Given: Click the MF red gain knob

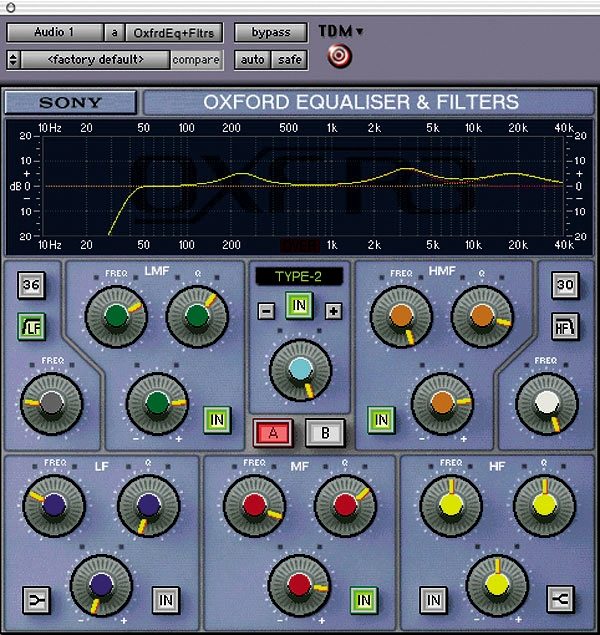Looking at the screenshot, I should pyautogui.click(x=299, y=586).
